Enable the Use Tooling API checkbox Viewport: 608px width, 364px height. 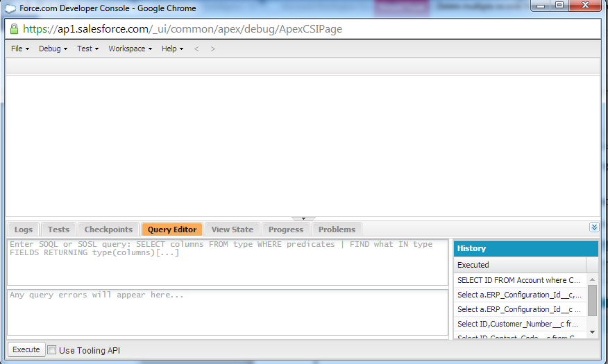tap(51, 350)
